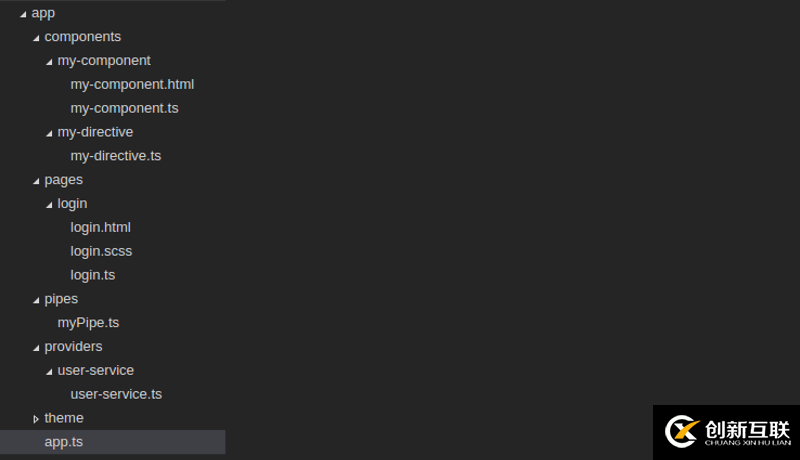Viewport: 800px width, 460px height.
Task: Expand the theme folder arrow
Action: coord(37,419)
